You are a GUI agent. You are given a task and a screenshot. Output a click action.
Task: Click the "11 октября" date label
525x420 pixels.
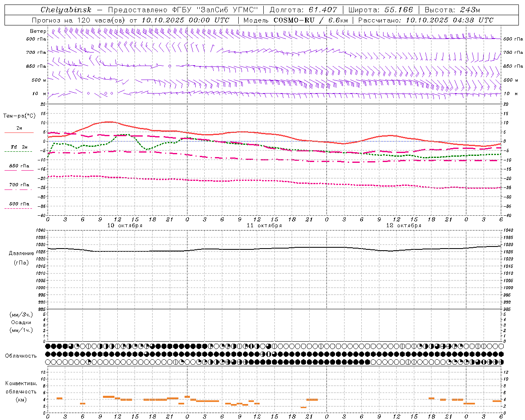click(264, 226)
